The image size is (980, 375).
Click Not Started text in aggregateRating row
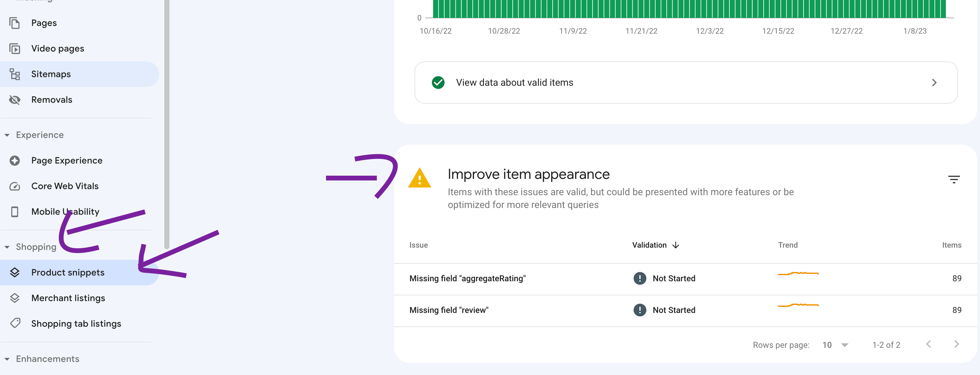(674, 278)
